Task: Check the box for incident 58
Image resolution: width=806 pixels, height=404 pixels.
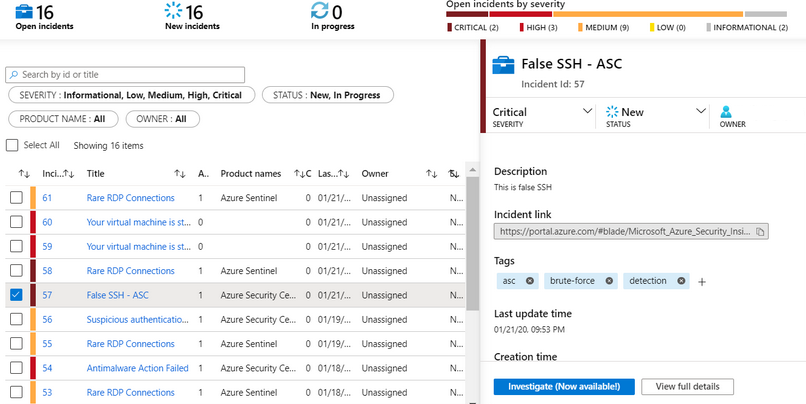Action: 16,270
